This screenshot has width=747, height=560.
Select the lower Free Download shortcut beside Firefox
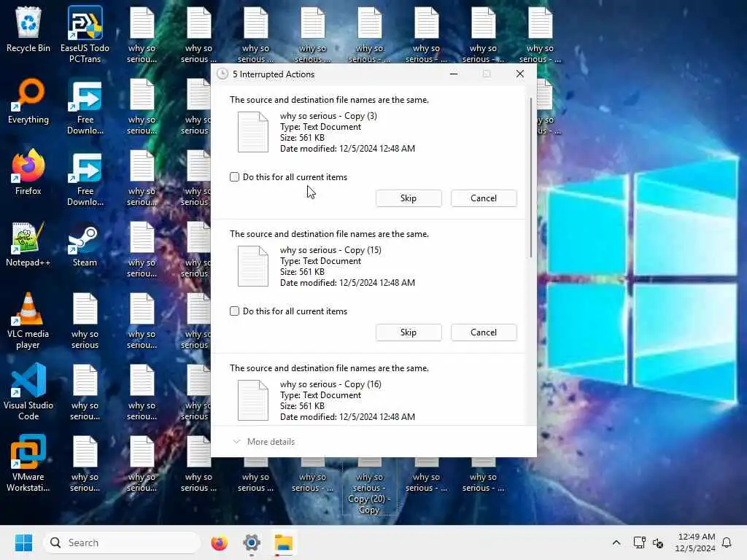pyautogui.click(x=85, y=178)
